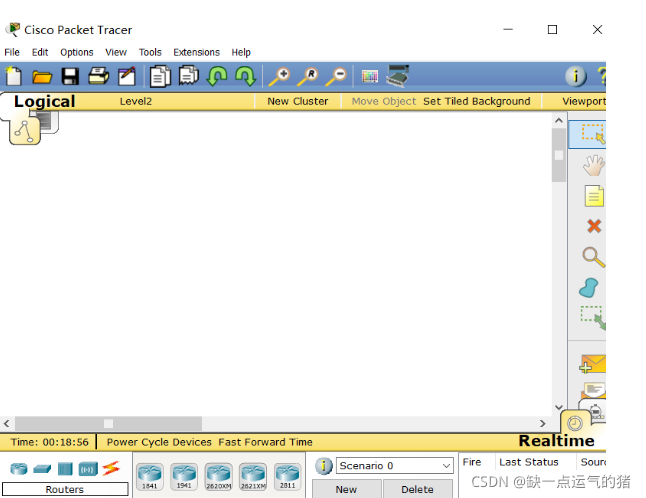
Task: Select the Switches device category icon
Action: click(42, 469)
